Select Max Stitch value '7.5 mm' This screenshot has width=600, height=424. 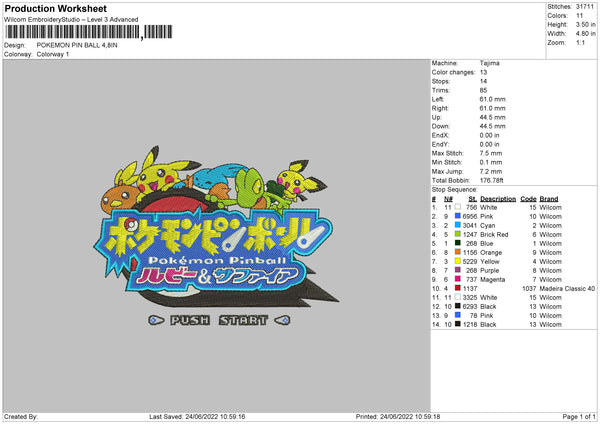pos(491,153)
